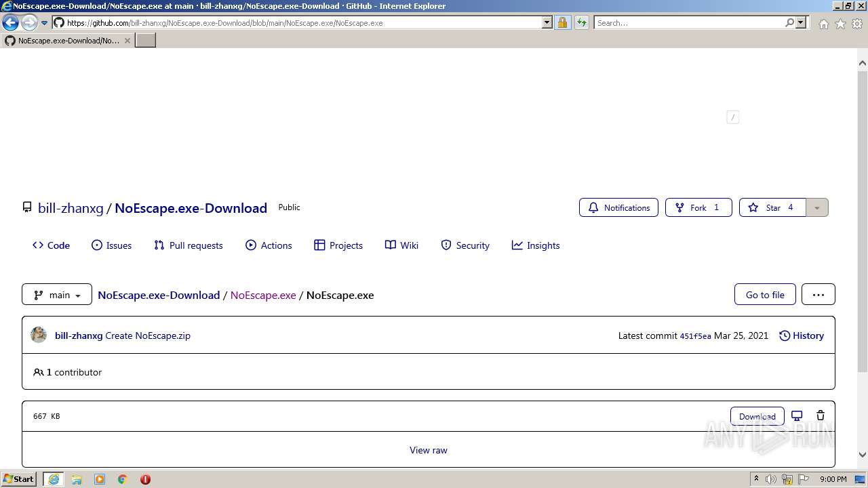Click the Notifications bell button
This screenshot has height=488, width=868.
(x=618, y=207)
